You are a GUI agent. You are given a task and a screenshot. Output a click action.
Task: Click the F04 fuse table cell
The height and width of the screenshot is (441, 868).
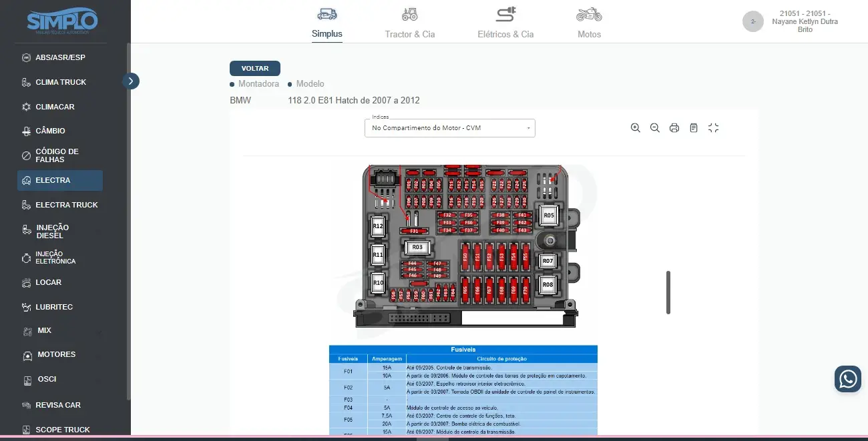coord(349,408)
